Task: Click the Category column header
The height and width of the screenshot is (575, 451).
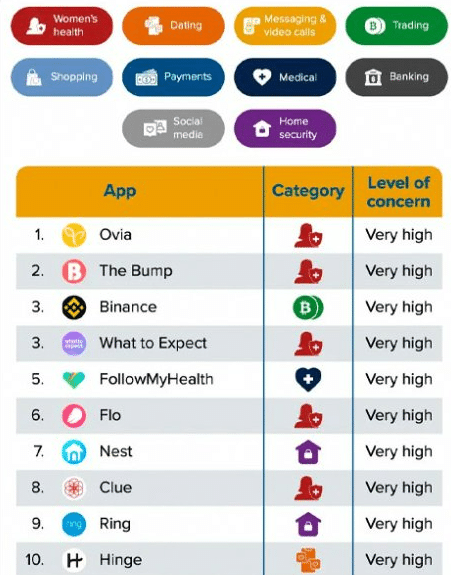Action: (308, 191)
